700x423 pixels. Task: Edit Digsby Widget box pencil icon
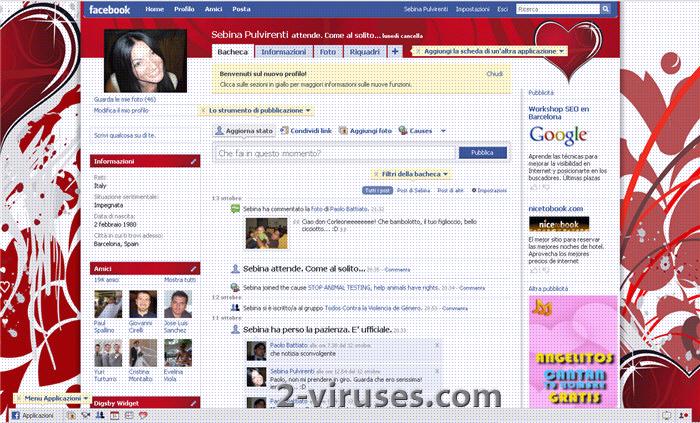click(193, 403)
